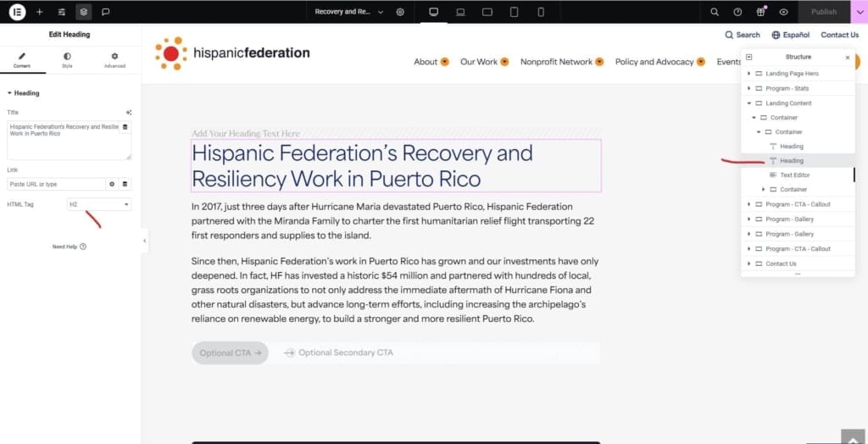
Task: Switch to mobile portrait view
Action: point(541,12)
